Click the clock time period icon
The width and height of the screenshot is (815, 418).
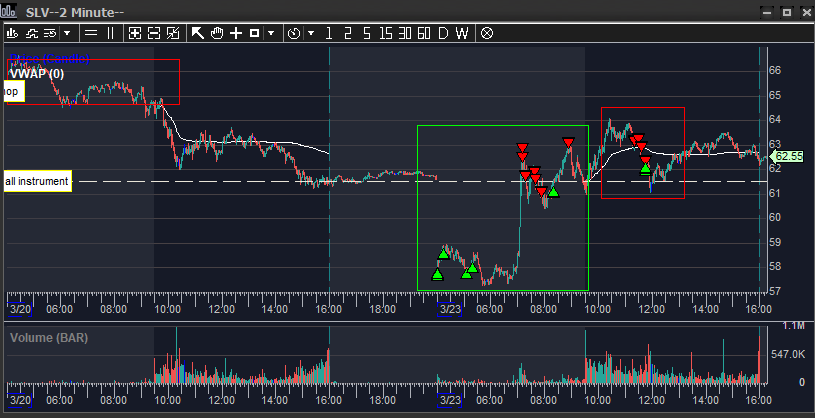click(x=294, y=33)
